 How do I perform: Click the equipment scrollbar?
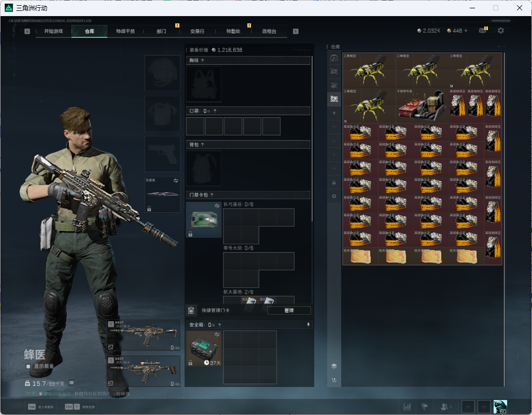pyautogui.click(x=312, y=139)
